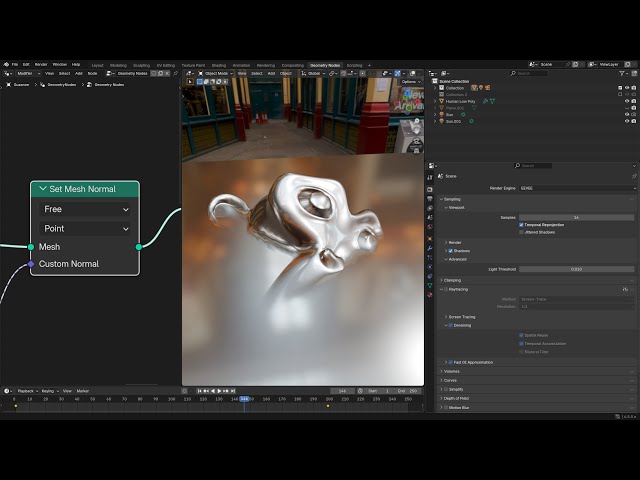The width and height of the screenshot is (640, 480).
Task: Open the Free mode dropdown in Set Mesh Normal
Action: [85, 209]
